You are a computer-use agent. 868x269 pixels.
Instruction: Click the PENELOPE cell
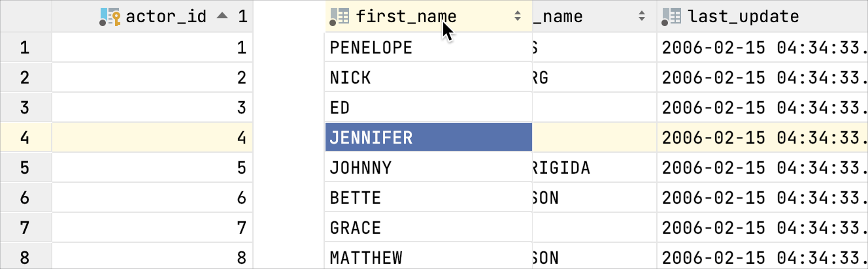(428, 47)
